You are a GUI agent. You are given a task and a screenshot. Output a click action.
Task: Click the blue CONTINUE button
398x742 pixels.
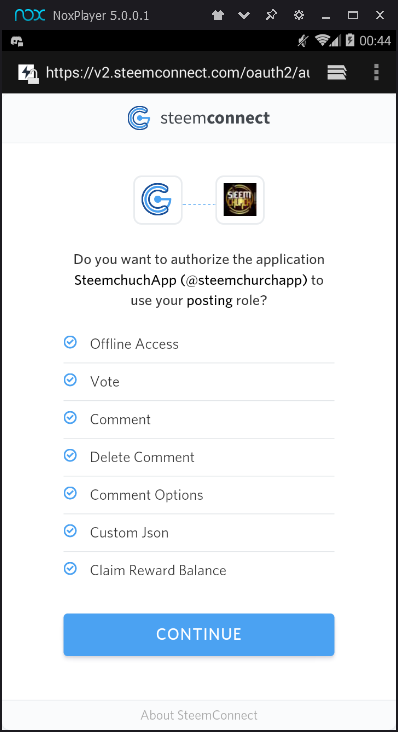click(199, 635)
